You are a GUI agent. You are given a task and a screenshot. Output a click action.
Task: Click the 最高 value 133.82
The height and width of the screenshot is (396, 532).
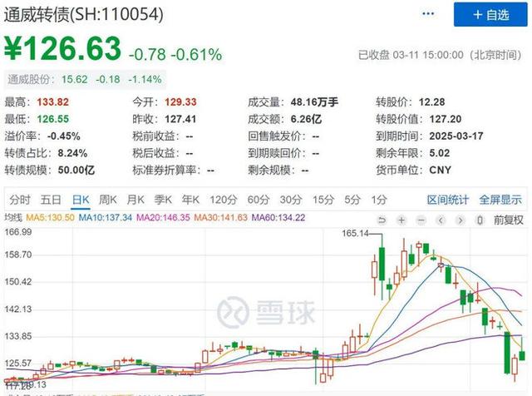[x=52, y=101]
